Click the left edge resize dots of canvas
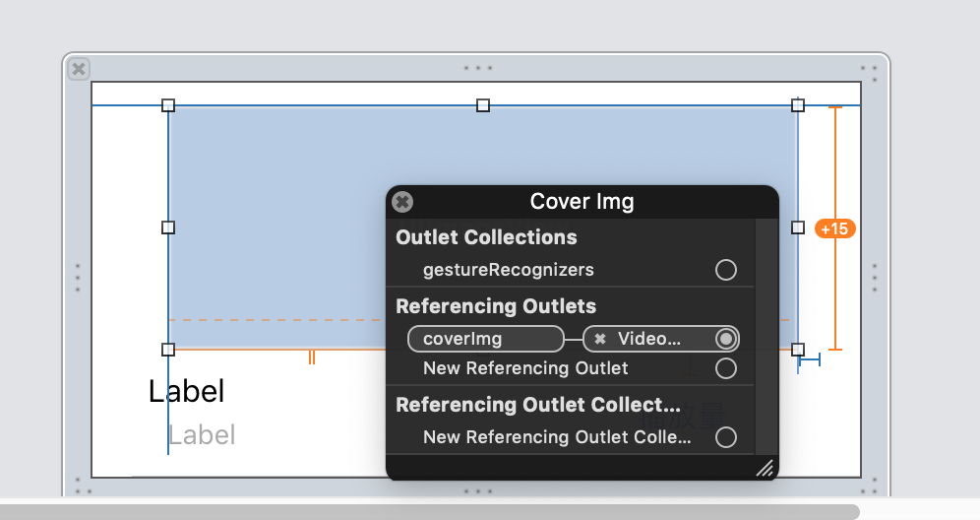980x520 pixels. (78, 277)
